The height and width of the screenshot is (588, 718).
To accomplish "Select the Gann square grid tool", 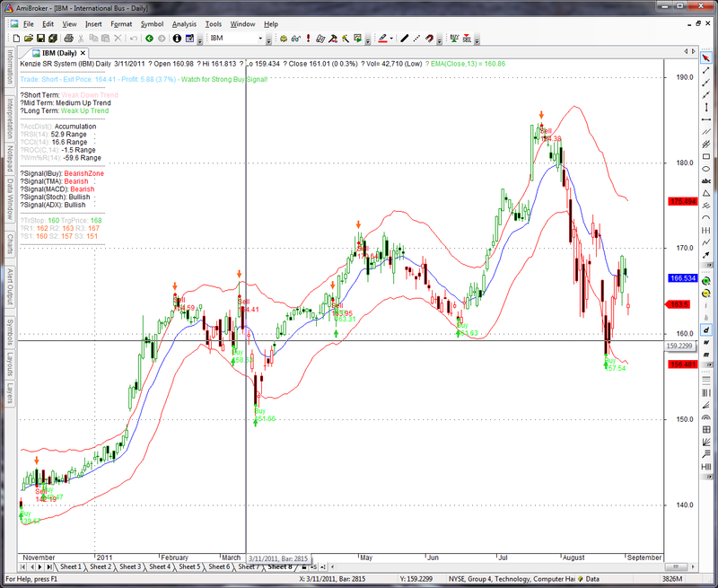I will coord(706,429).
